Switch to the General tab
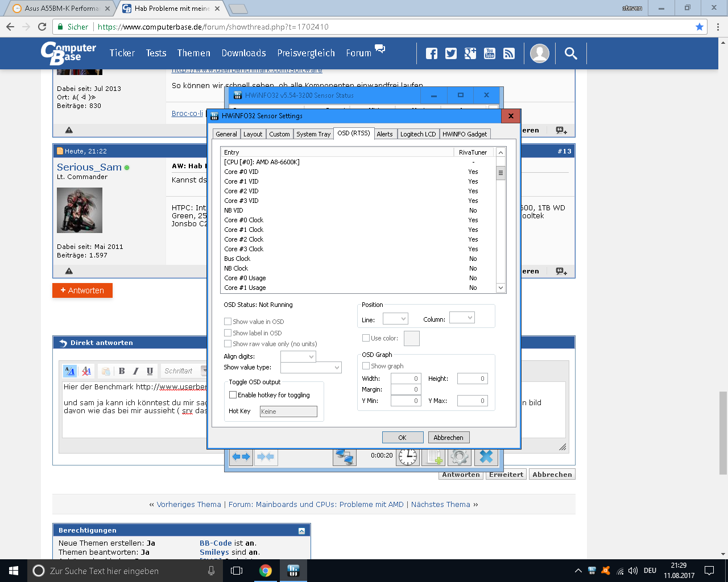Screen dimensions: 728x582 (226, 134)
